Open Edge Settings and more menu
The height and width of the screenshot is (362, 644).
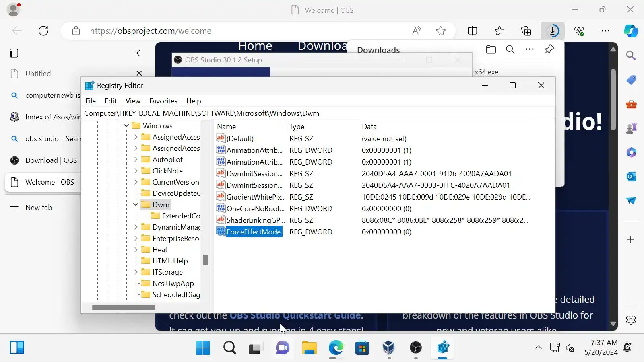click(605, 31)
